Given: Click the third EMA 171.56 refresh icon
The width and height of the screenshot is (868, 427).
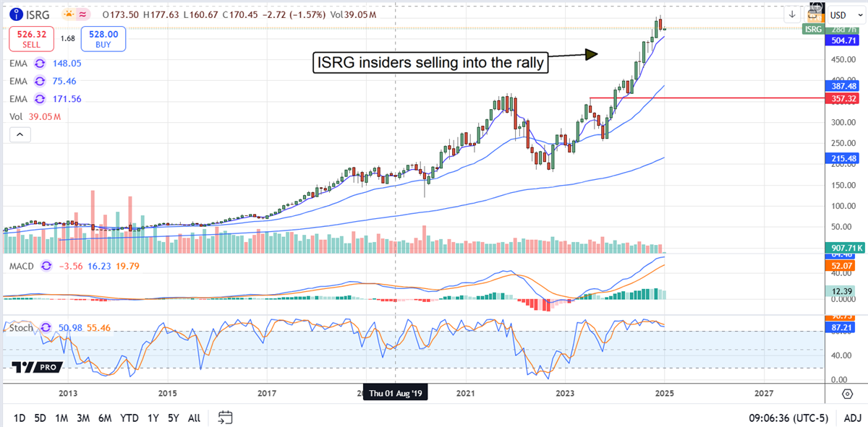Looking at the screenshot, I should click(42, 98).
